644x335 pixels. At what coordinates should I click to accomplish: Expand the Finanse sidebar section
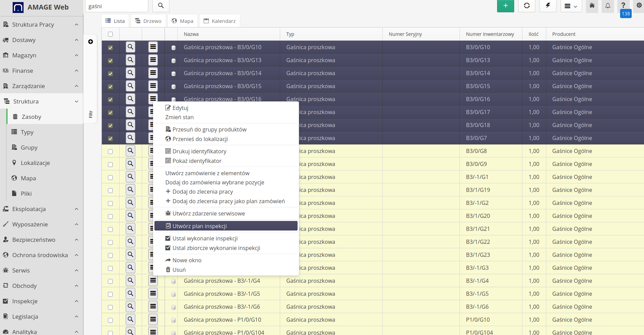coord(41,71)
